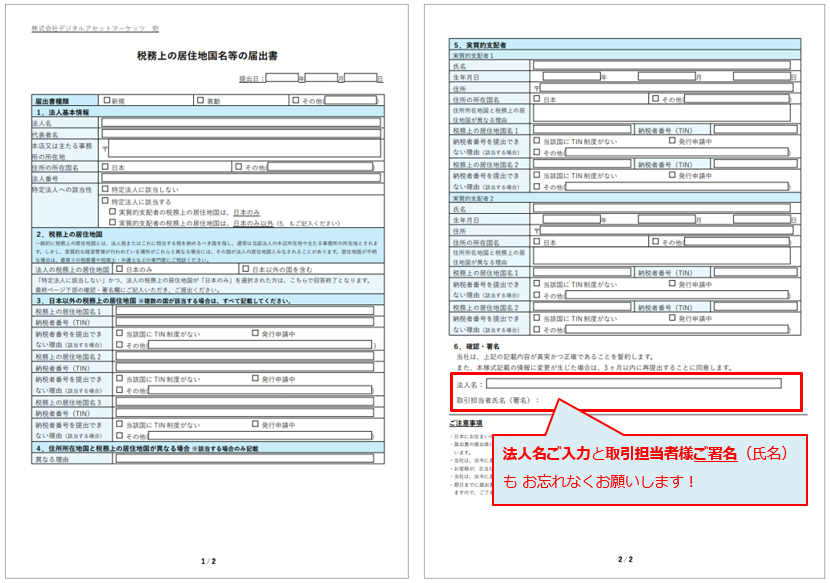The image size is (830, 583).
Task: Click the 提出日 day input box
Action: [360, 78]
